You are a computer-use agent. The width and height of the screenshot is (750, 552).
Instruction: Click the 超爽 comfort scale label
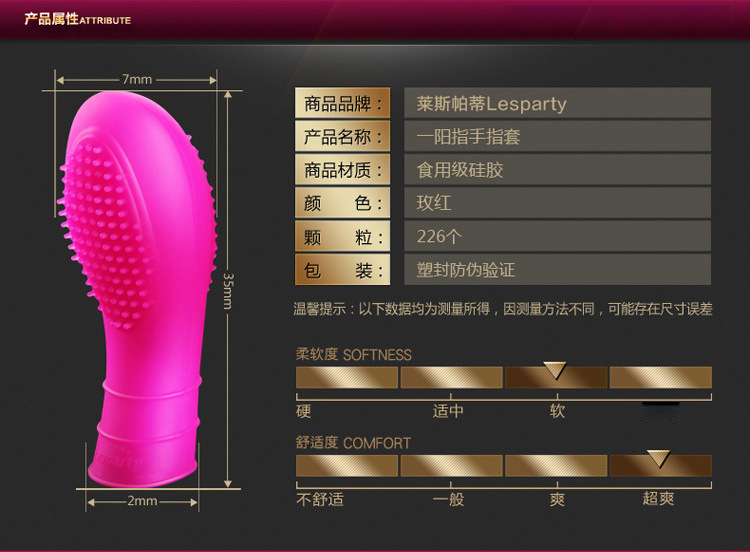(658, 498)
